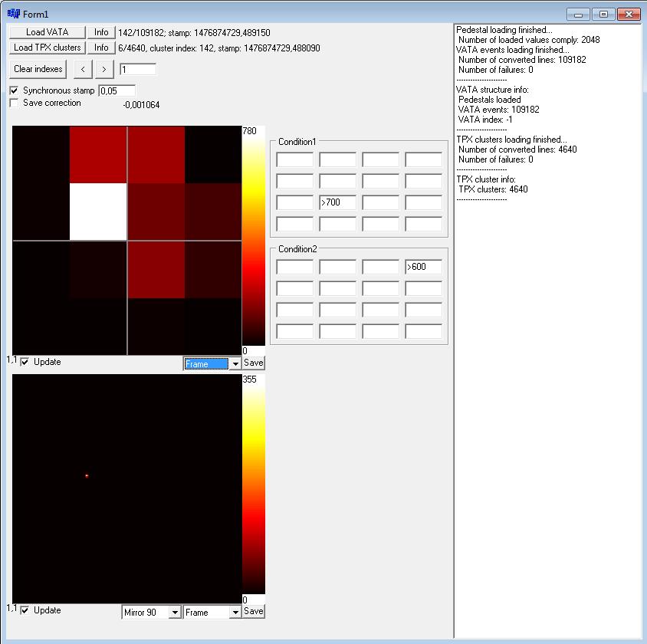This screenshot has width=647, height=644.
Task: Edit Condition2 field containing >600
Action: 424,267
